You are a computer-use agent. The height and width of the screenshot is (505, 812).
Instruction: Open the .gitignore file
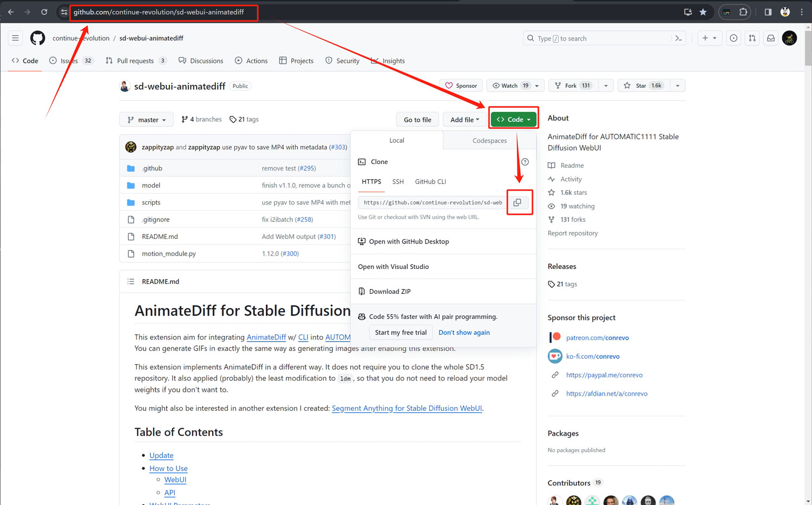(156, 219)
